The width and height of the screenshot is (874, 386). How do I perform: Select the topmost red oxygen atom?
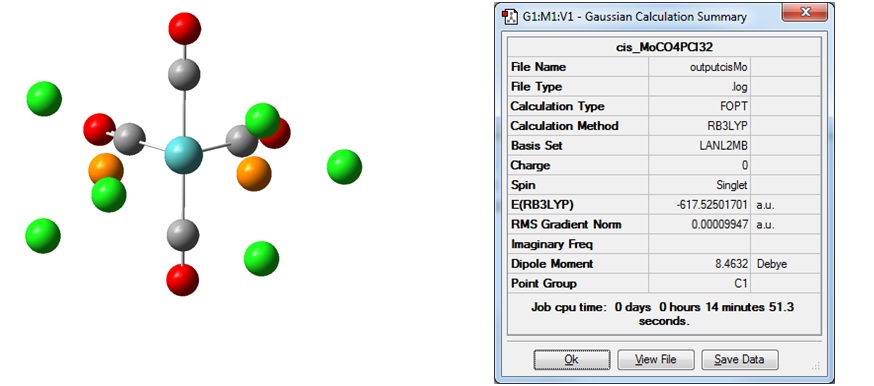[x=184, y=28]
